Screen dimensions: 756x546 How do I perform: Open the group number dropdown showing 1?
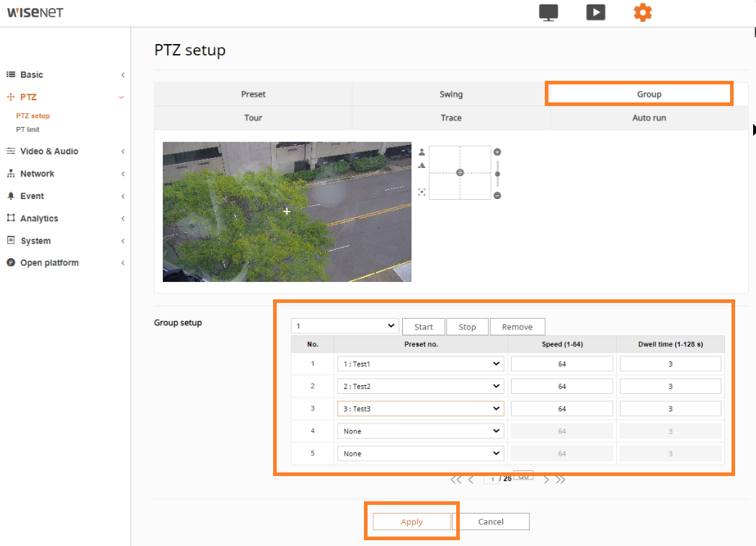pyautogui.click(x=344, y=326)
